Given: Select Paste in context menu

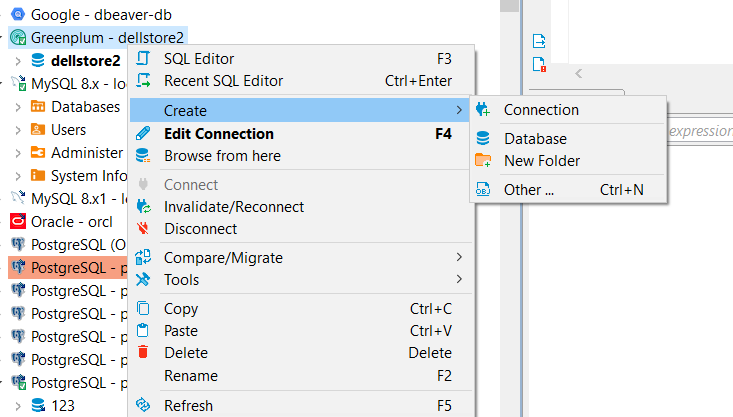Looking at the screenshot, I should pos(302,331).
